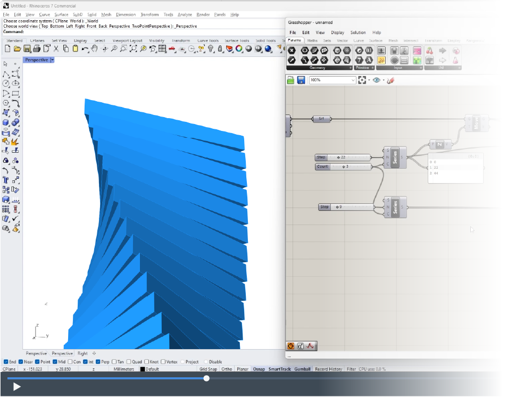This screenshot has width=532, height=397.
Task: Select Rhino's selection arrow tool in the sidebar
Action: pos(5,63)
